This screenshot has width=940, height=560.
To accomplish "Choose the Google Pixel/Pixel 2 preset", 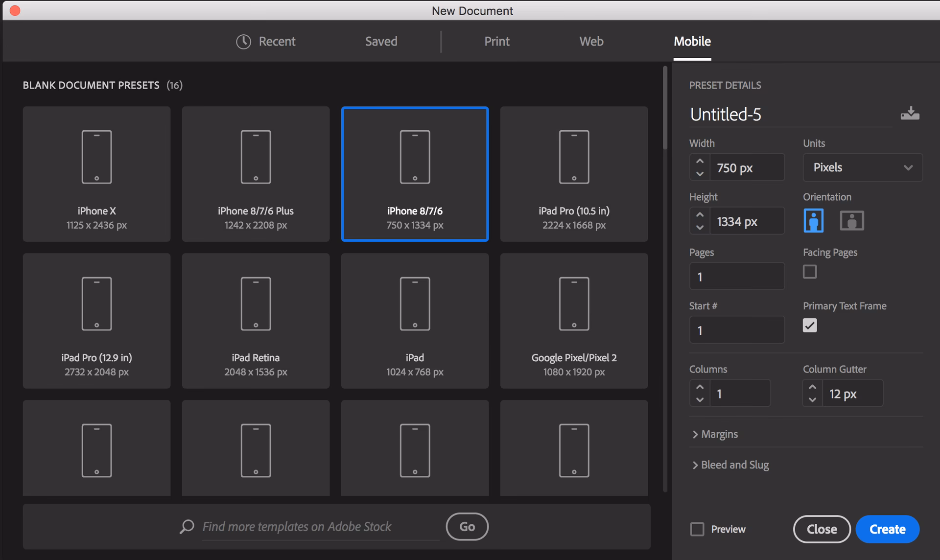I will pos(573,321).
